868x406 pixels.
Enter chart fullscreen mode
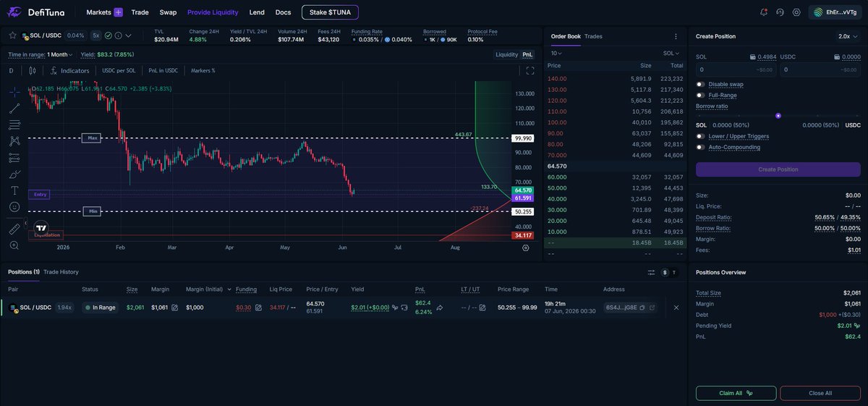[x=530, y=71]
